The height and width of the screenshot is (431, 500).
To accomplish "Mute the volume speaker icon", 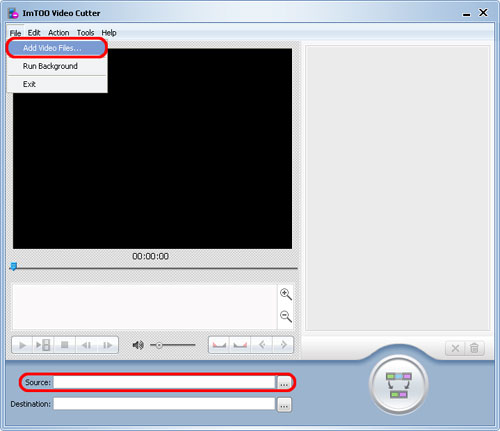I will tap(138, 345).
